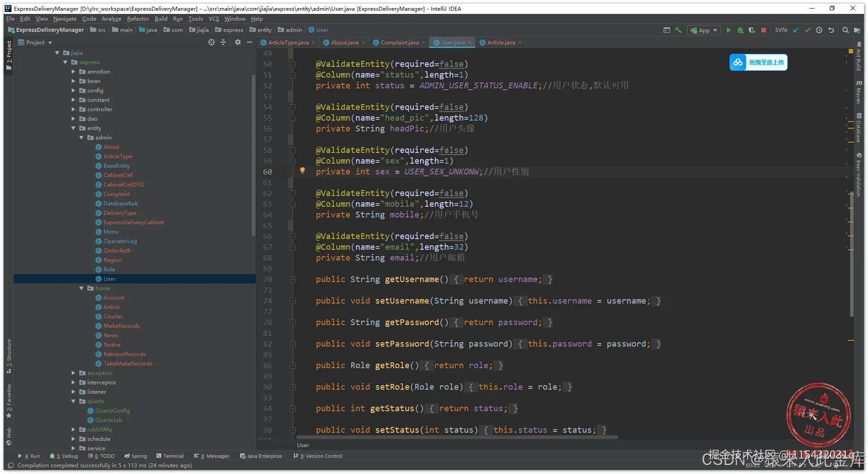Switch to the Complaint.java editor tab
This screenshot has width=868, height=474.
click(399, 43)
